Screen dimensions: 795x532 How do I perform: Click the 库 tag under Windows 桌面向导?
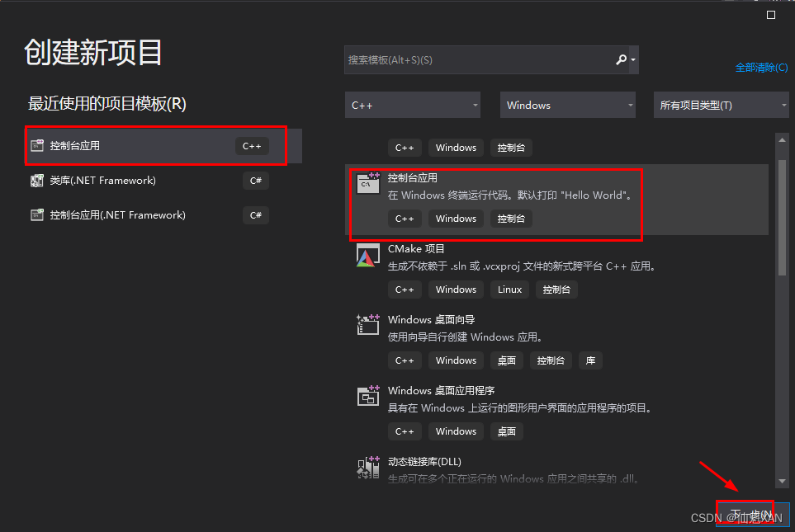[x=590, y=360]
